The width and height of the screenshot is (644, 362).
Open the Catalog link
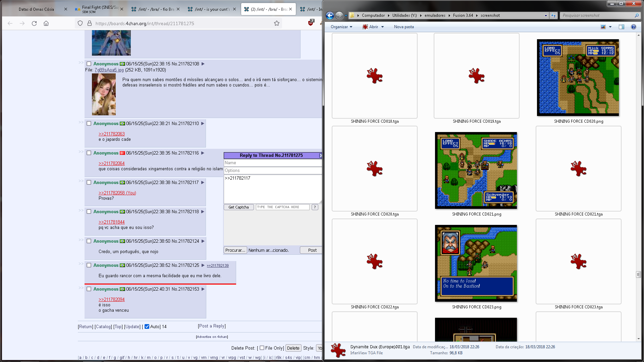coord(103,326)
